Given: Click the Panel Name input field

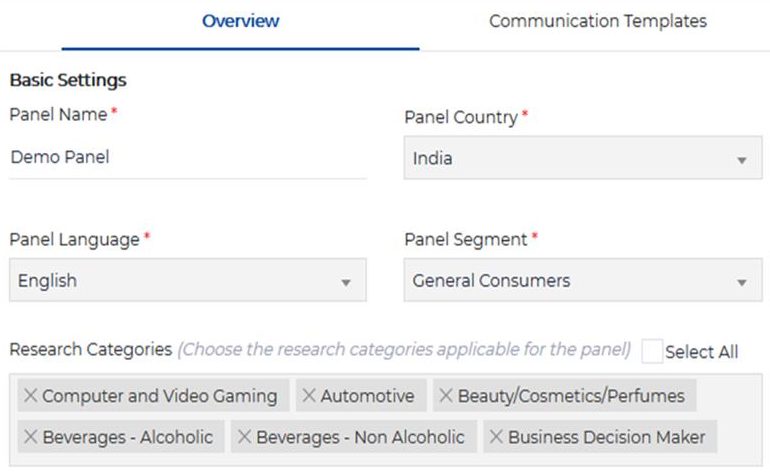Looking at the screenshot, I should pos(187,157).
